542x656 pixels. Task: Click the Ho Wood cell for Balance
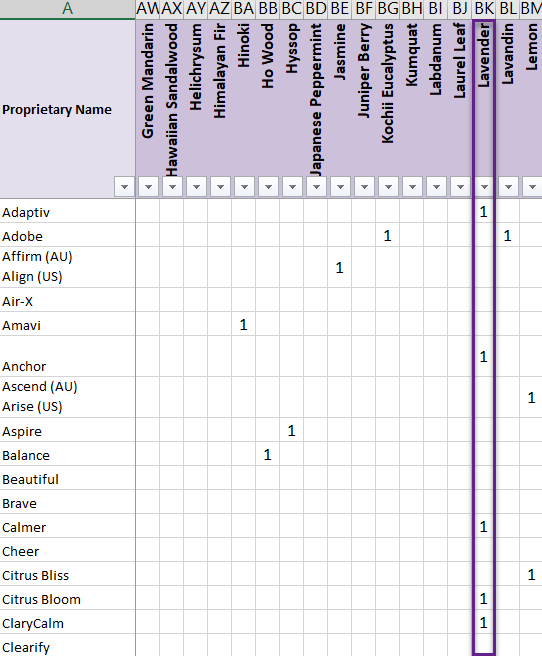(x=268, y=454)
